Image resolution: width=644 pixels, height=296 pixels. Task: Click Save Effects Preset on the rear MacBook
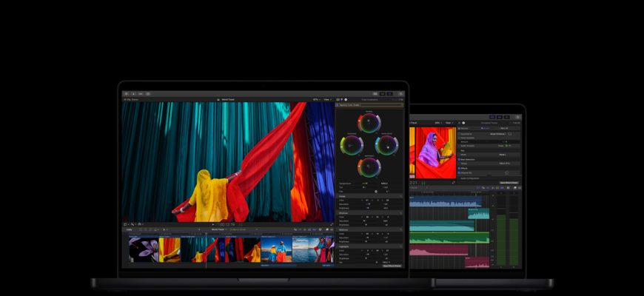point(509,183)
